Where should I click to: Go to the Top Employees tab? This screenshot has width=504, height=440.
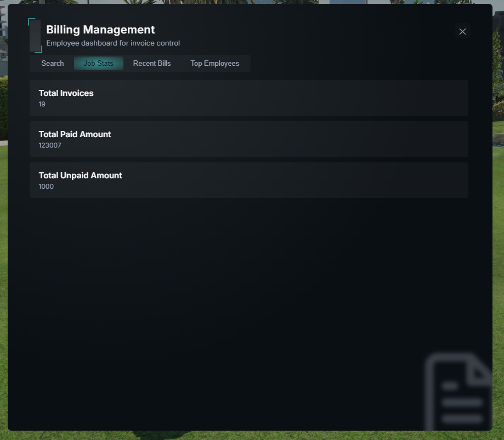pyautogui.click(x=215, y=63)
